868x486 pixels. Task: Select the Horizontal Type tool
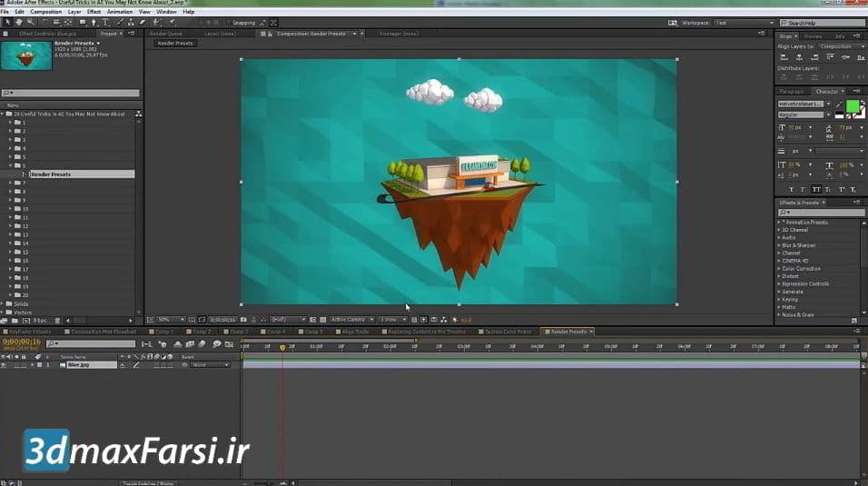click(x=105, y=22)
